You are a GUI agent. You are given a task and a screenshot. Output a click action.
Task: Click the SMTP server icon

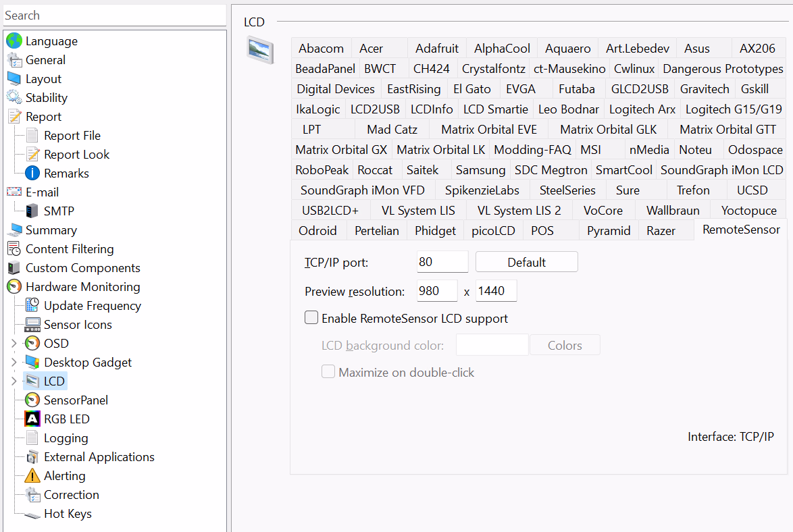click(32, 211)
